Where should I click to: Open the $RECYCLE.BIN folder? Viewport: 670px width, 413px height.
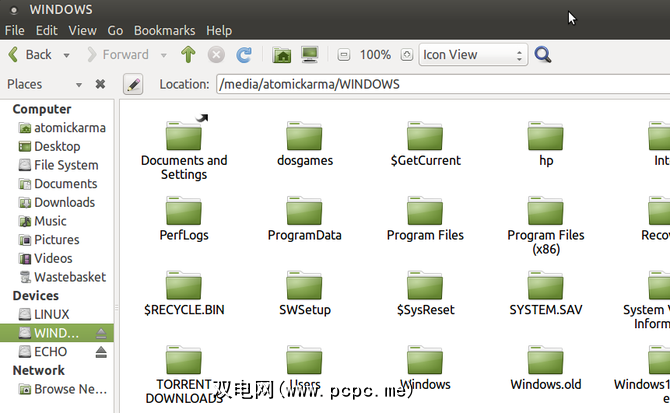(184, 285)
